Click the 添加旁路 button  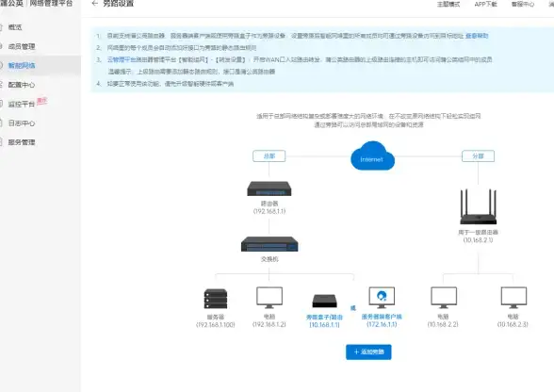(x=368, y=352)
